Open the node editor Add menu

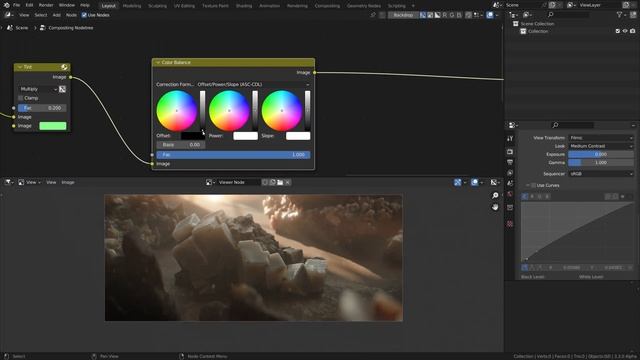tap(56, 15)
